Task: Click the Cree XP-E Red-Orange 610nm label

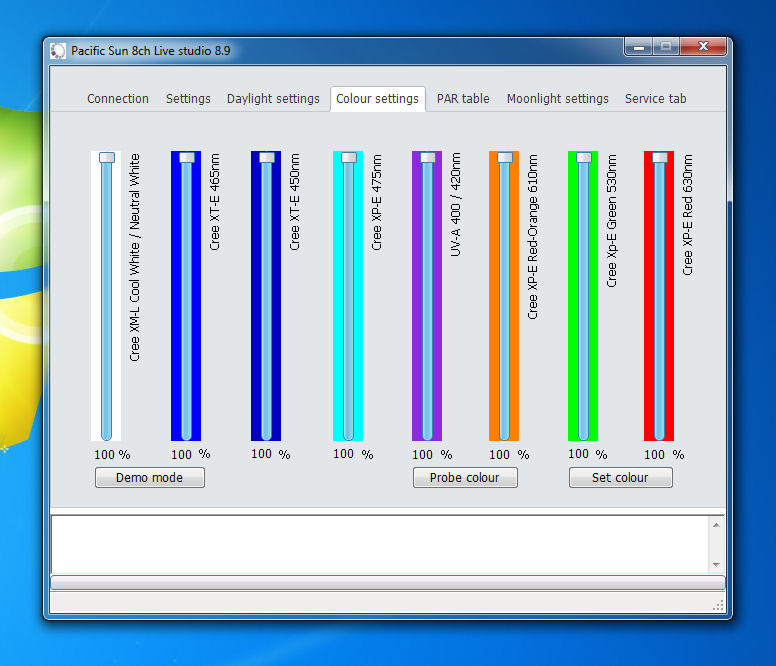Action: coord(533,237)
